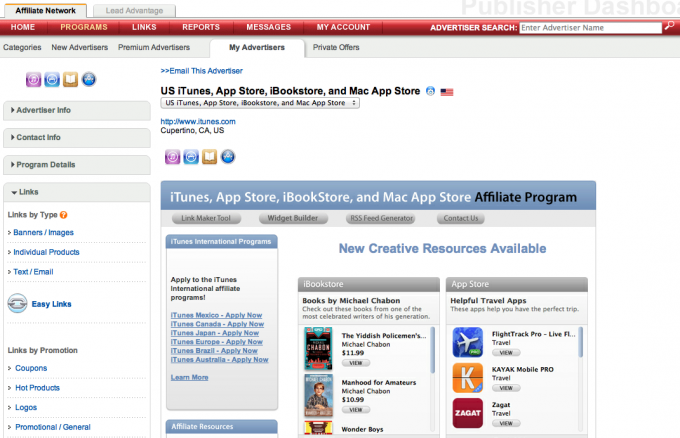Viewport: 680px width, 438px height.
Task: Click the RSS Feed Generator button
Action: click(x=381, y=218)
